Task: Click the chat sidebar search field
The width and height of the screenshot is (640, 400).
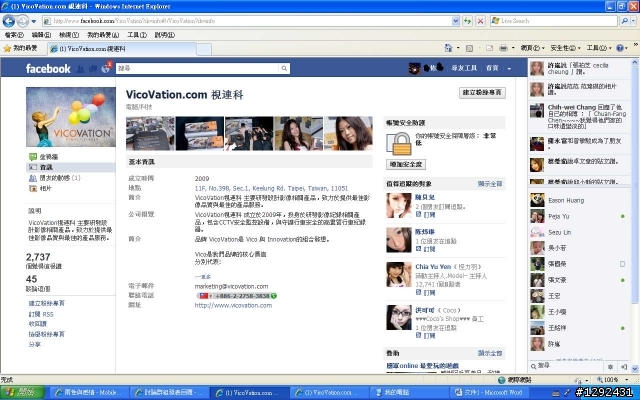Action: (x=567, y=366)
